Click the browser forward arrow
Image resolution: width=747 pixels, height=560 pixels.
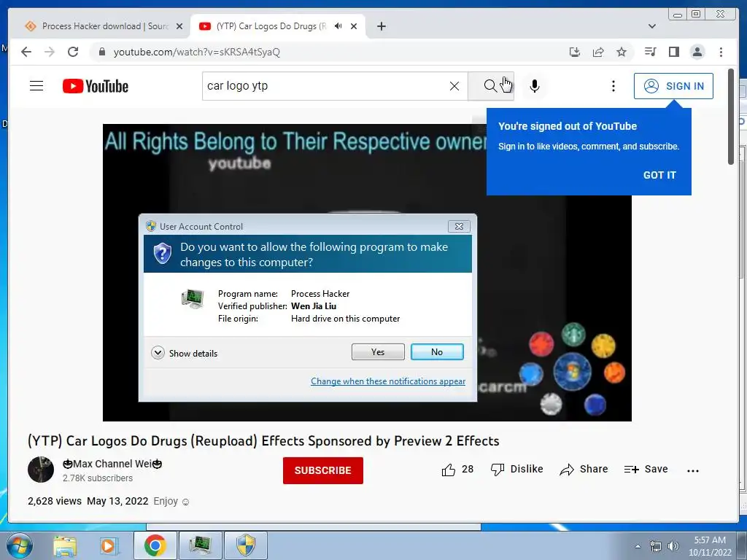50,52
